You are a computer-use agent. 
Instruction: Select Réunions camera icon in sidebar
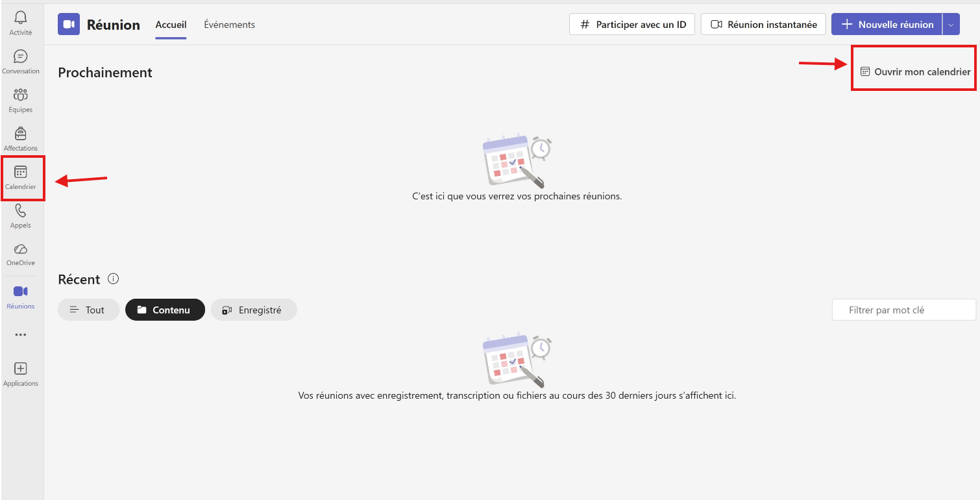tap(21, 297)
